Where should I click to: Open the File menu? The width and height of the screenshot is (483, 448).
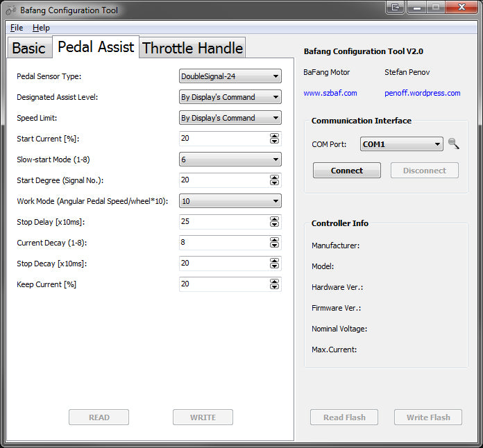click(x=17, y=28)
